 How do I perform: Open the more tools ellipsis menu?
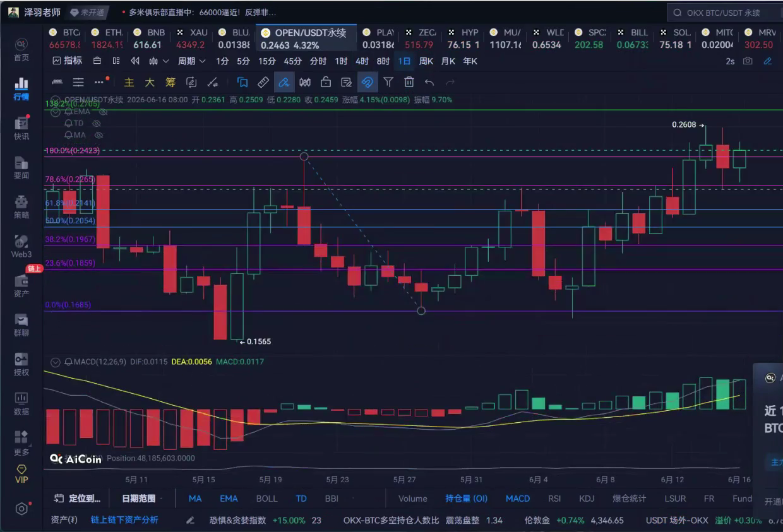(99, 82)
